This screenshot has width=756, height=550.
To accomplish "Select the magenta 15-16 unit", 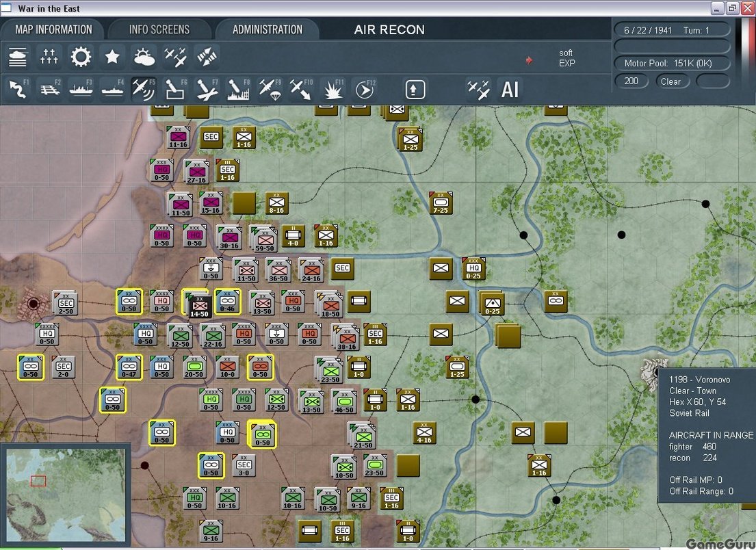I will [210, 203].
